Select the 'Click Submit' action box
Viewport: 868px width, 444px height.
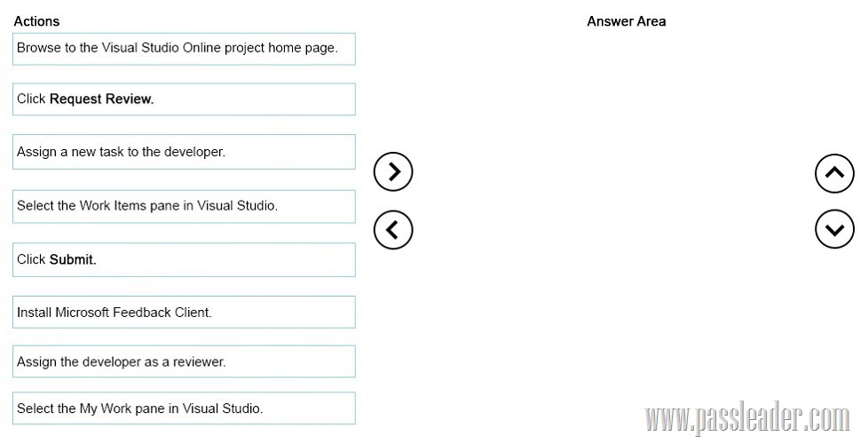pyautogui.click(x=184, y=259)
